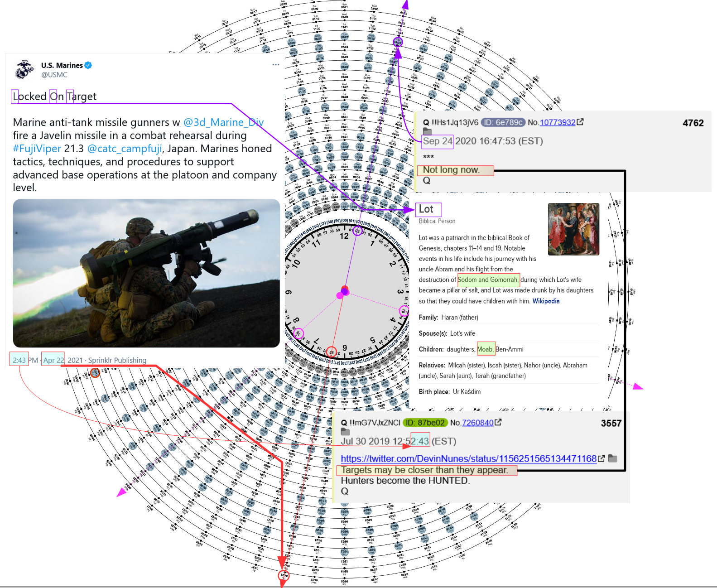Click the tripcode 'Q !!Hs1Jq13jV6'
This screenshot has width=717, height=588.
tap(451, 122)
